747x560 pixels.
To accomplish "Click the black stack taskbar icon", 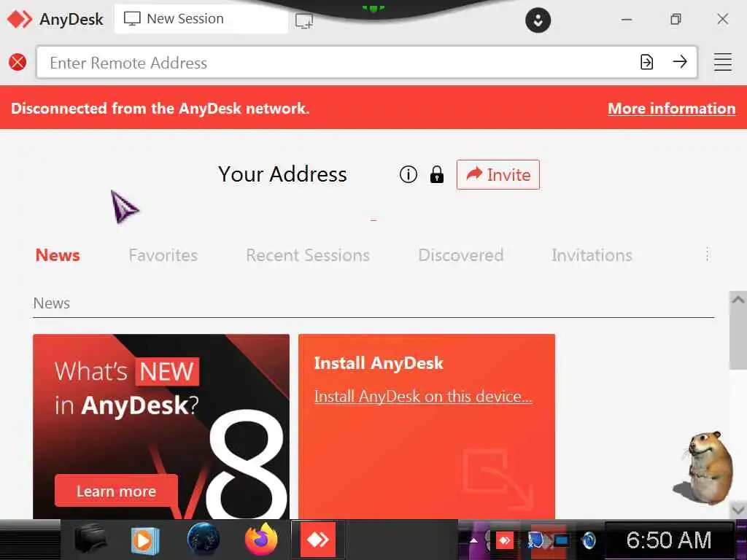I will pyautogui.click(x=90, y=540).
